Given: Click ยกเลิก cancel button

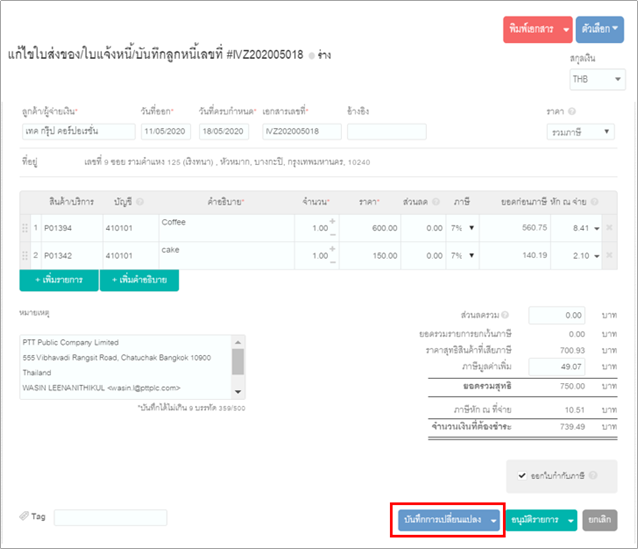Looking at the screenshot, I should [x=600, y=520].
